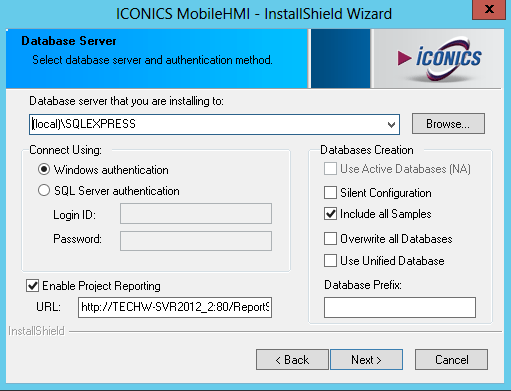Screen dimensions: 511x391
Task: Enable Silent Configuration checkbox
Action: (x=330, y=193)
